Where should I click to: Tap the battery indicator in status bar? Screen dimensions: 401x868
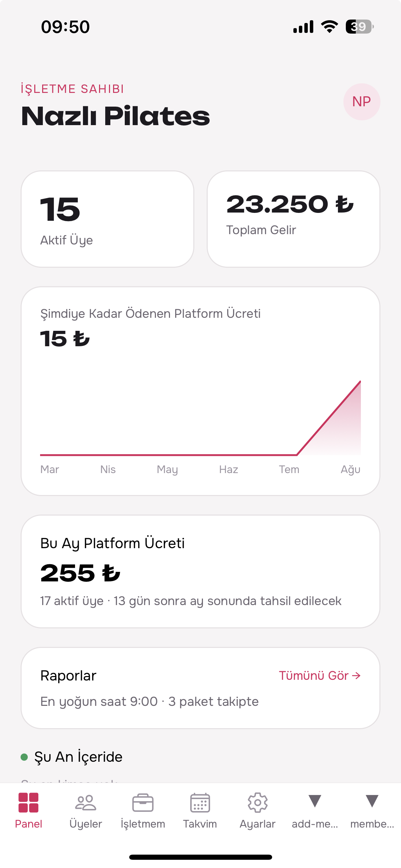[x=359, y=27]
